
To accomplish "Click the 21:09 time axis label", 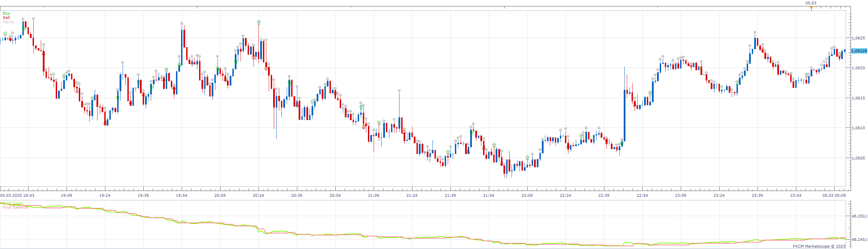I will tap(373, 195).
